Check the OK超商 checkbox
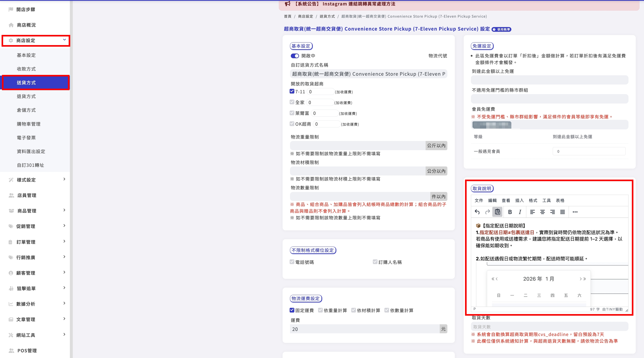 (292, 124)
